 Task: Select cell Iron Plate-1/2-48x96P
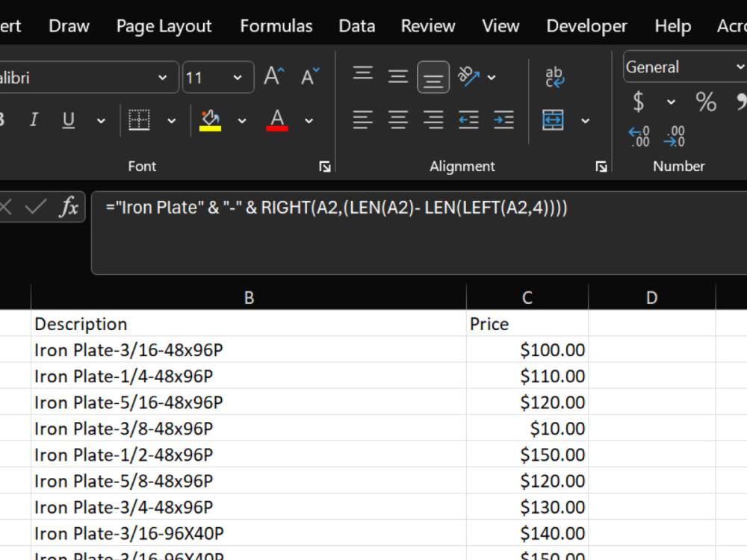click(249, 455)
